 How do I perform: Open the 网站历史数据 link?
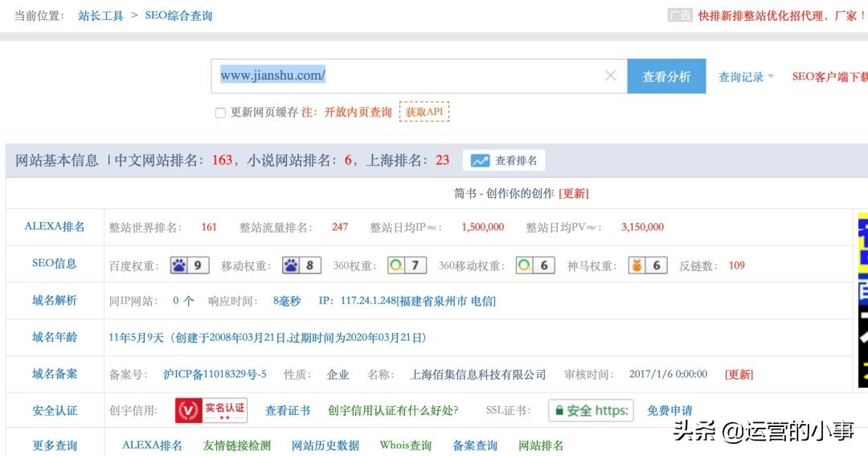[325, 446]
